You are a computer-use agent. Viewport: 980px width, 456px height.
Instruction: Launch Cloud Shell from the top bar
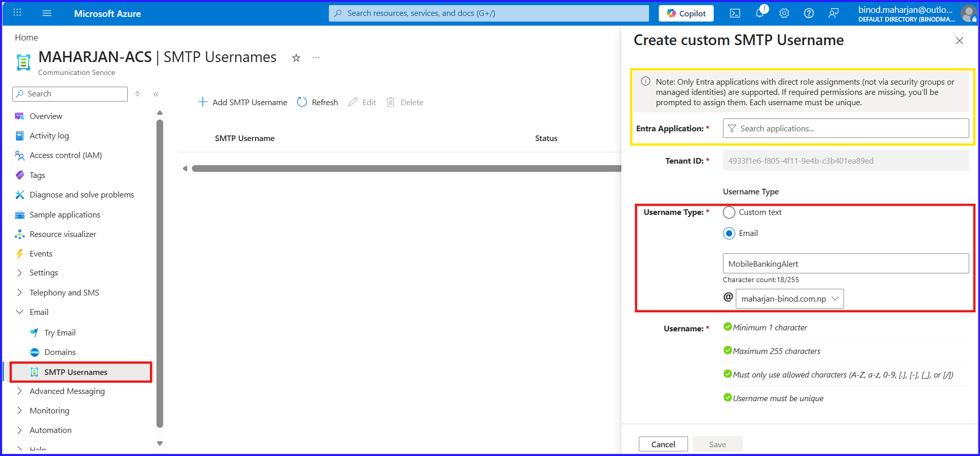[735, 13]
